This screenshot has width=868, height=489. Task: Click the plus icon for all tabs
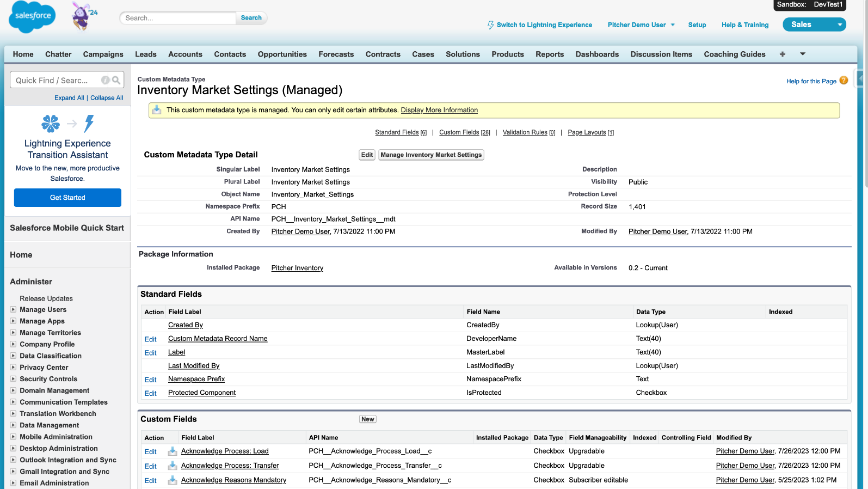[782, 54]
